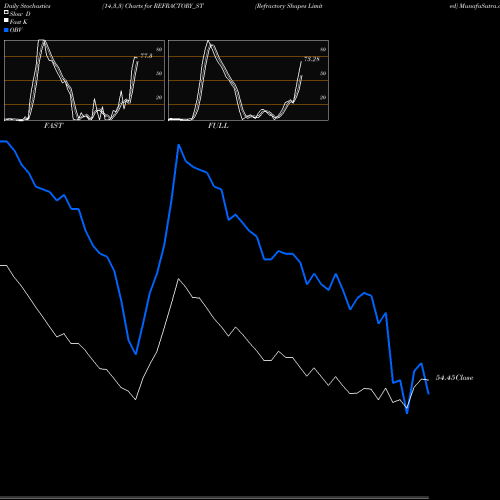Click the 80 axis label in FAST chart
The width and height of the screenshot is (500, 500).
(159, 49)
